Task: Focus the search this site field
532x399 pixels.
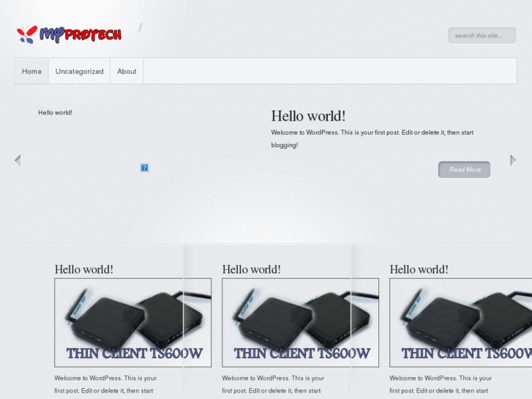Action: click(x=482, y=36)
